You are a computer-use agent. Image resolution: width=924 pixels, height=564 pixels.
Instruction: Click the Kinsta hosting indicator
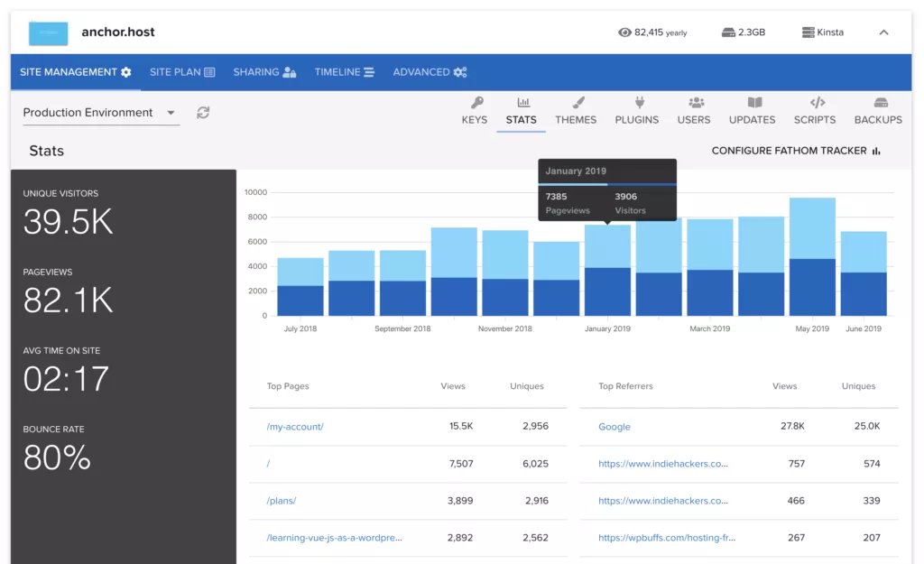[822, 32]
